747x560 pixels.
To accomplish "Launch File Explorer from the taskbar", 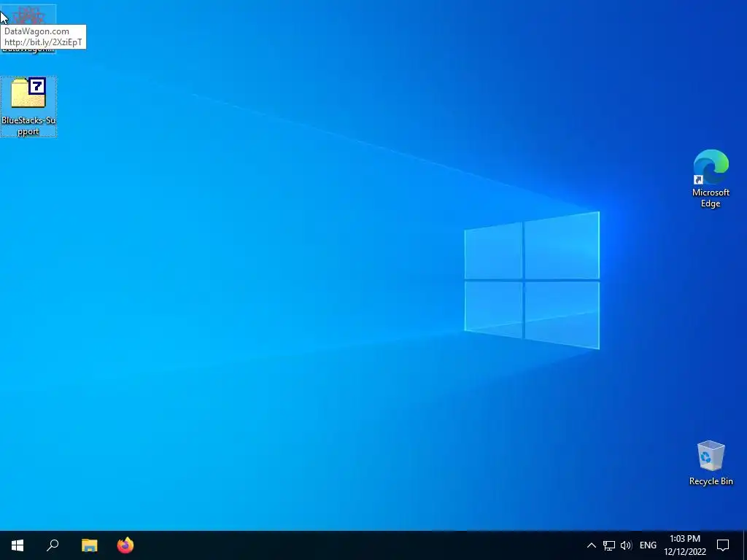I will point(89,545).
